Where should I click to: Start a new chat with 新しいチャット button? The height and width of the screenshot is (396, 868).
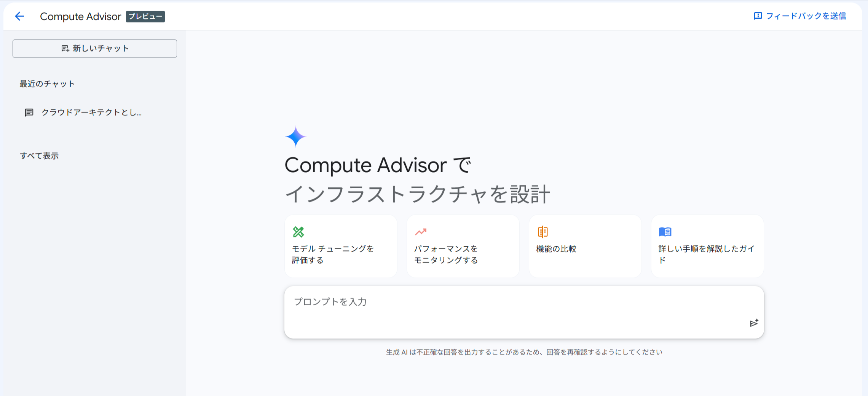click(95, 48)
